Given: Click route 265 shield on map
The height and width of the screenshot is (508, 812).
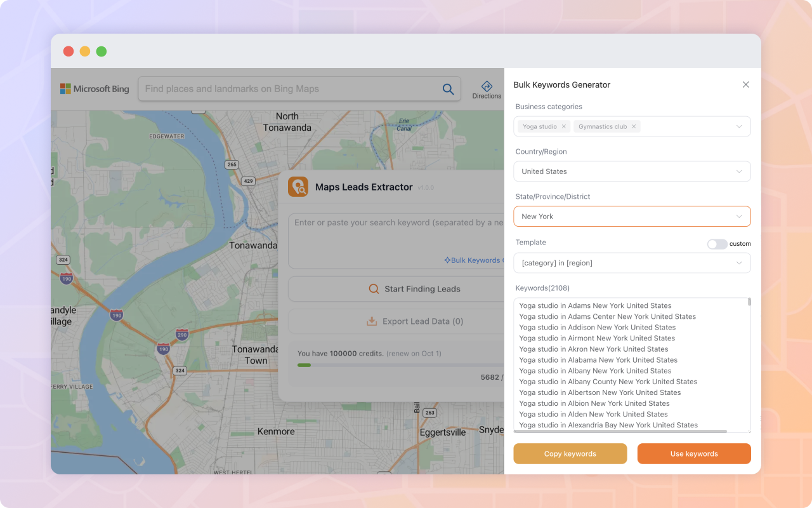Looking at the screenshot, I should 232,164.
